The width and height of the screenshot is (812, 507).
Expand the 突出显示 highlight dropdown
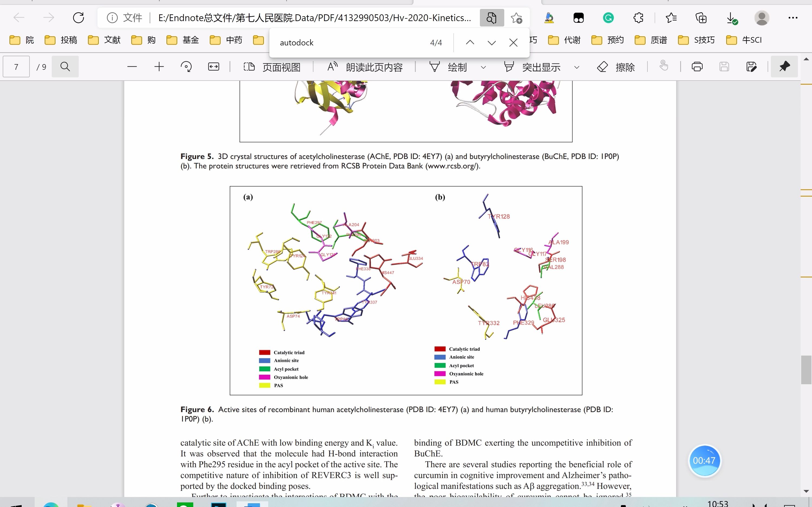point(577,67)
